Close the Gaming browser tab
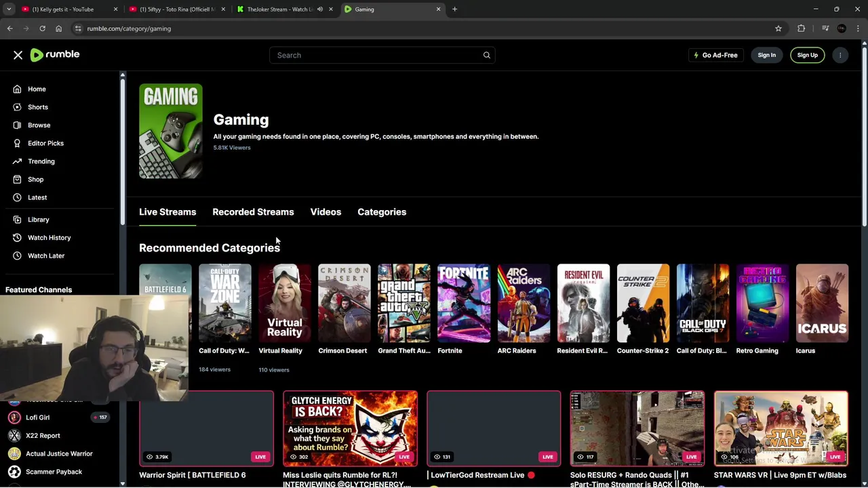868x488 pixels. coord(438,9)
